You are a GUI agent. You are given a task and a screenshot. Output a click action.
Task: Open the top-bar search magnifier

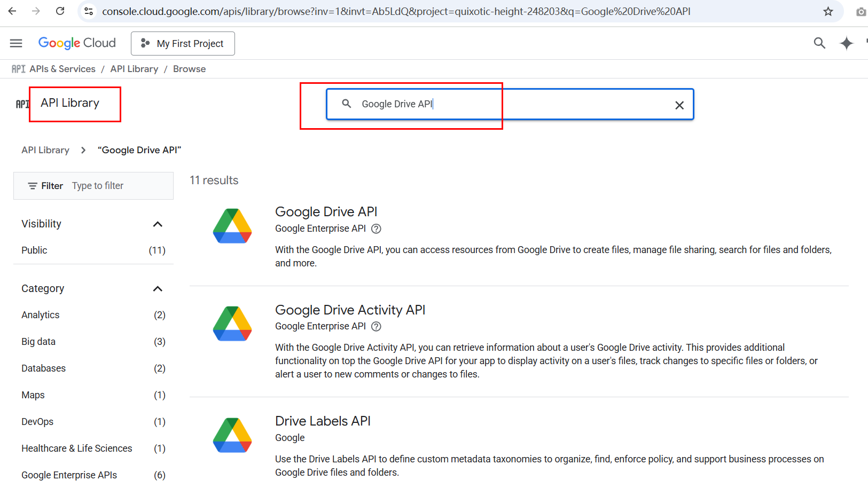coord(819,43)
